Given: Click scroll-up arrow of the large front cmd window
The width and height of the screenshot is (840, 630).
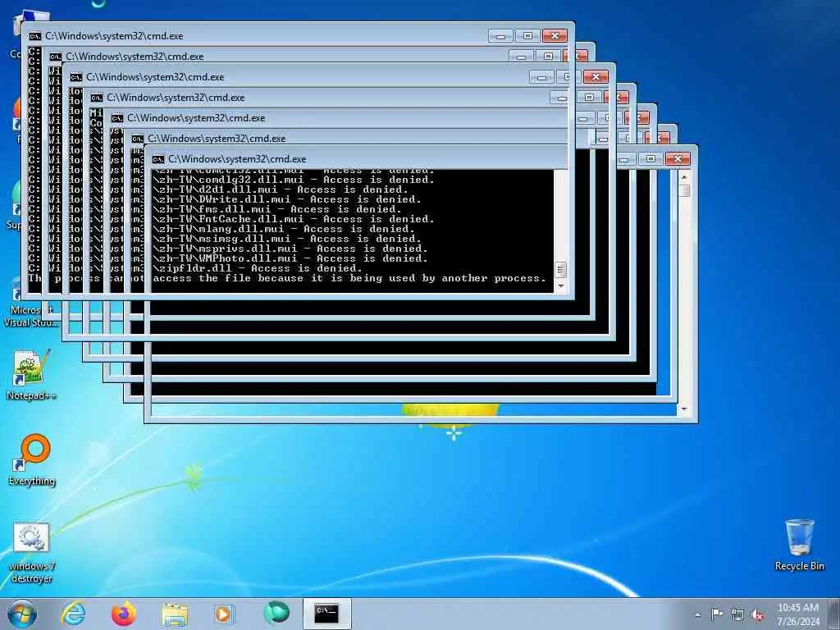Looking at the screenshot, I should (684, 176).
